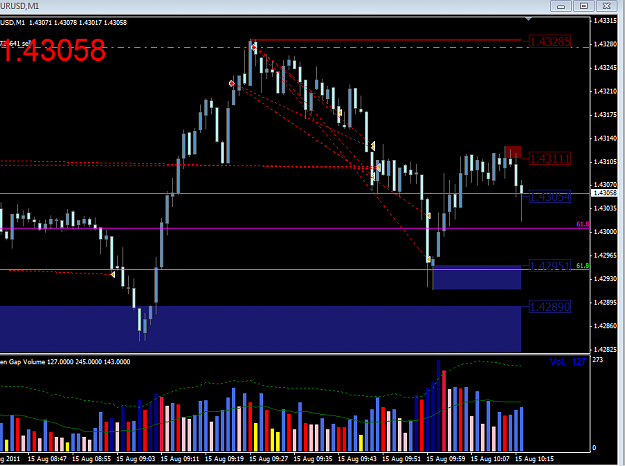Click the green 61.8 Fibonacci label
The image size is (625, 466).
[582, 265]
